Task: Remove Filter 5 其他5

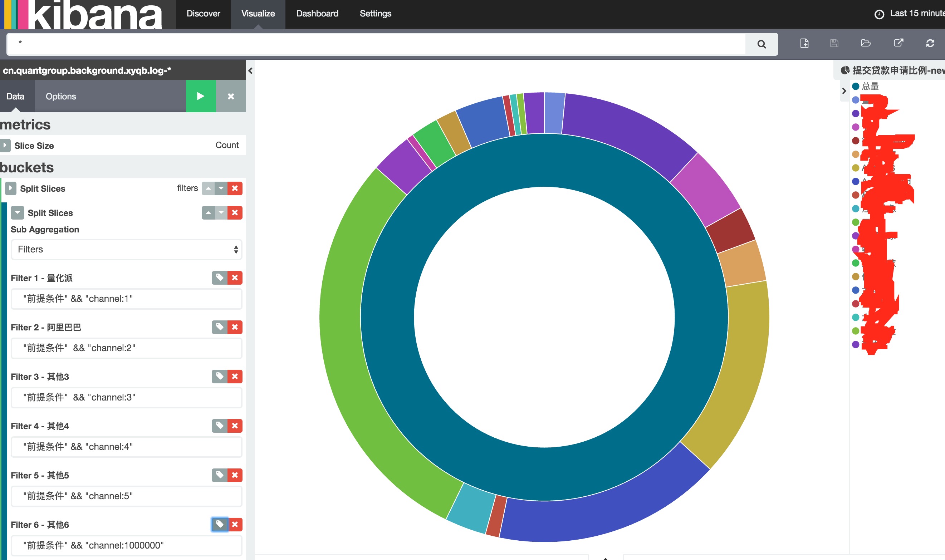Action: 235,475
